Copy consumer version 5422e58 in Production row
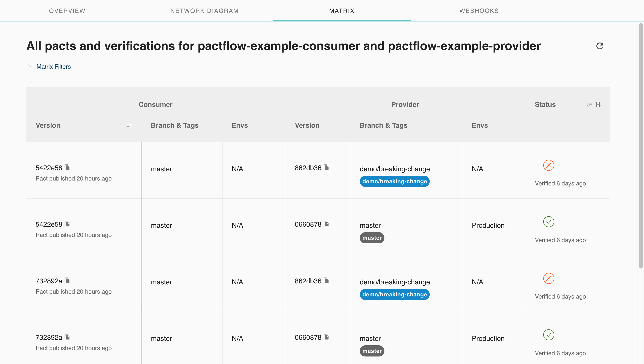This screenshot has height=364, width=644. [x=67, y=224]
